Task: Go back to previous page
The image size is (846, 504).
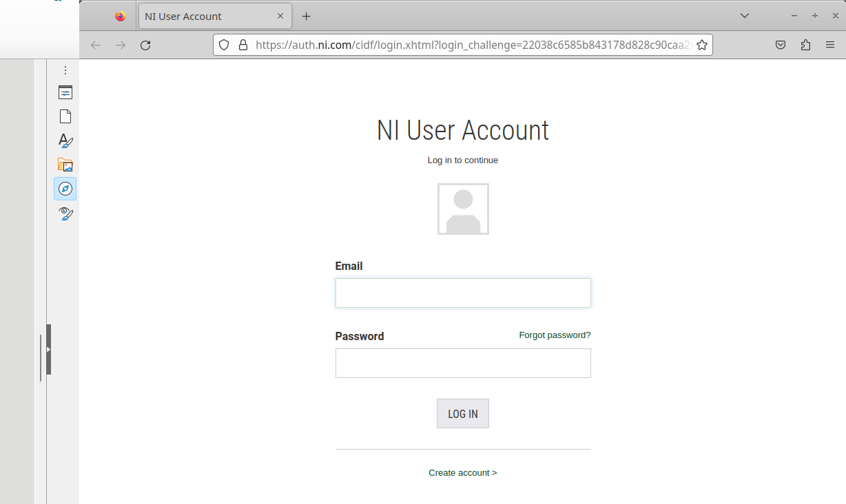Action: pos(96,45)
